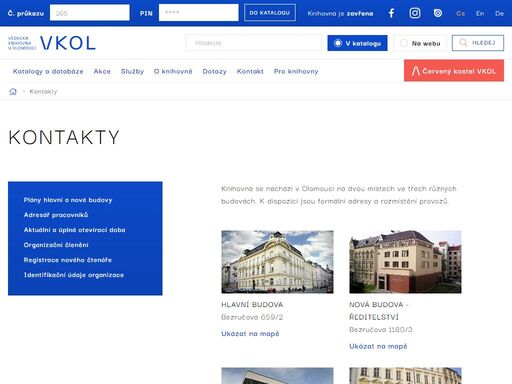This screenshot has width=512, height=384.
Task: Focus the main search text field
Action: 253,43
